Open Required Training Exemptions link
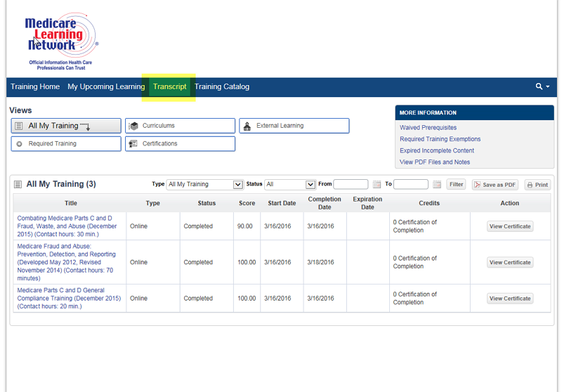This screenshot has height=392, width=562. coord(440,139)
